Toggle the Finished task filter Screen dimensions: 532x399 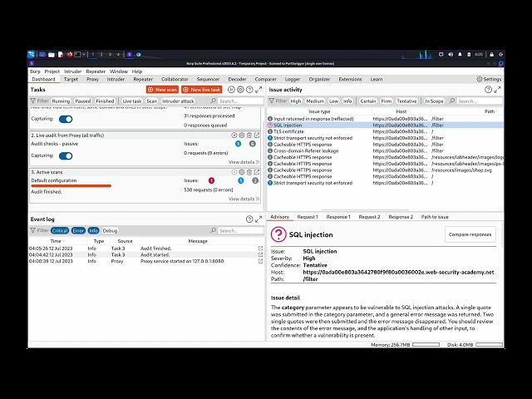tap(105, 101)
